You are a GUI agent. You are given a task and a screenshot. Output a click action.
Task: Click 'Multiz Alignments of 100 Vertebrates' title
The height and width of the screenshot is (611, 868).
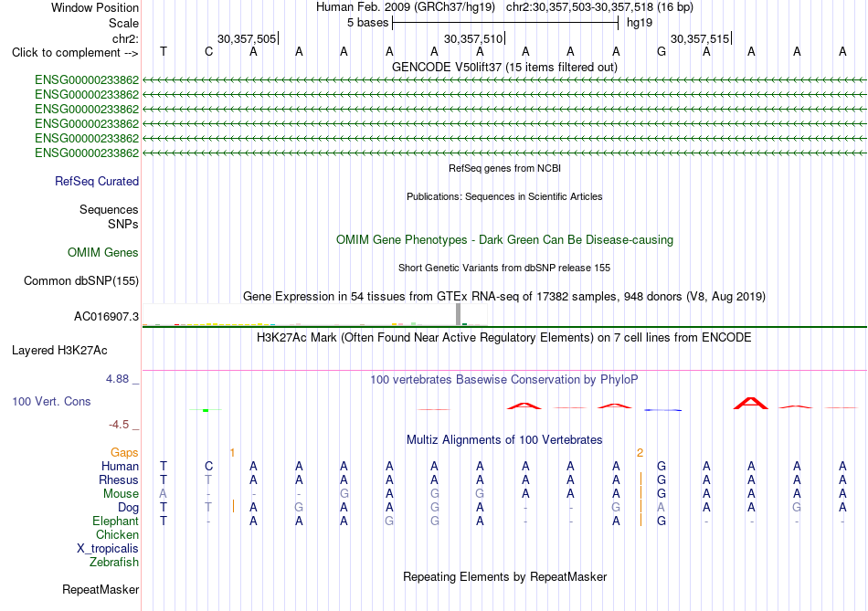click(x=504, y=439)
